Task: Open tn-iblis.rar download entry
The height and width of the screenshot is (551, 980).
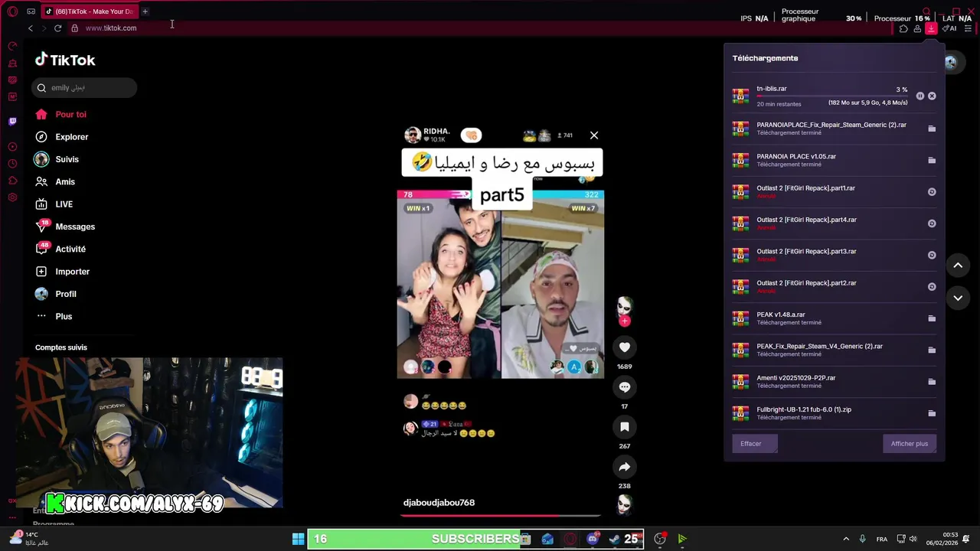Action: (834, 96)
